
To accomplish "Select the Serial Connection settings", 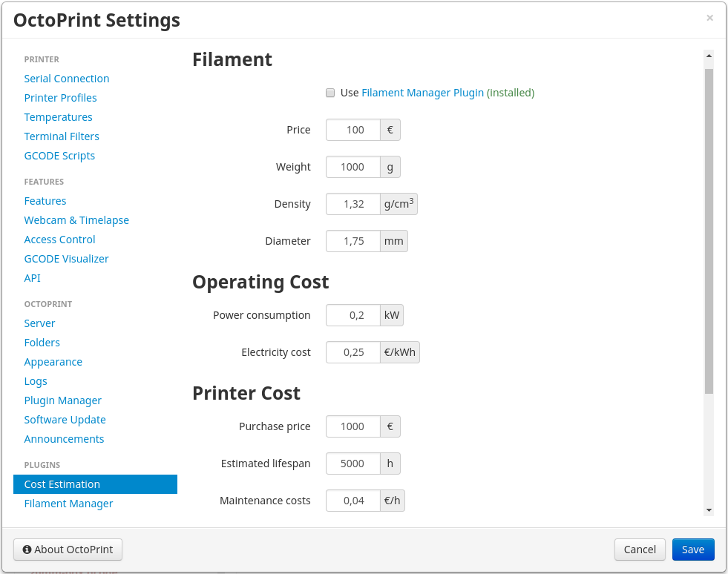I will (66, 79).
